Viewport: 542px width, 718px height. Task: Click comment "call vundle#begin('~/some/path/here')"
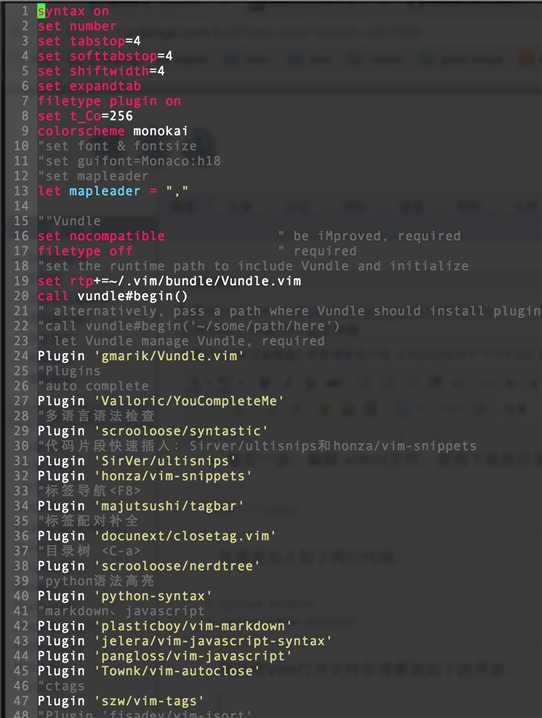[x=189, y=326]
